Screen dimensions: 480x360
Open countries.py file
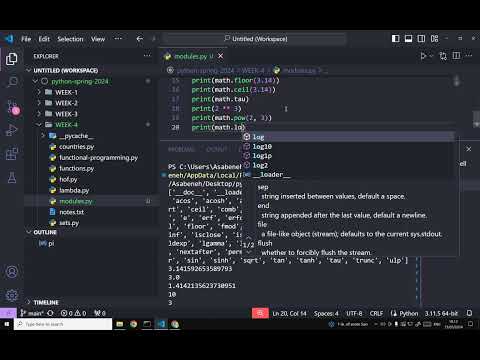click(x=76, y=147)
